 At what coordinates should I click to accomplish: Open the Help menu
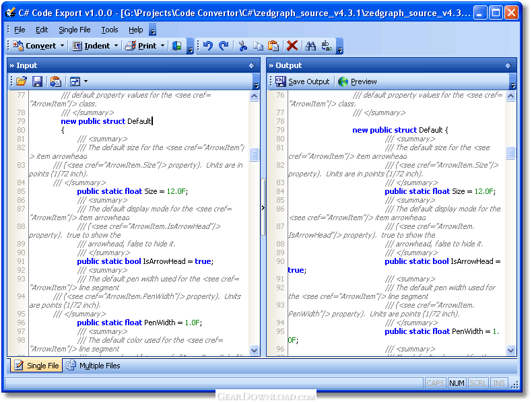coord(136,30)
